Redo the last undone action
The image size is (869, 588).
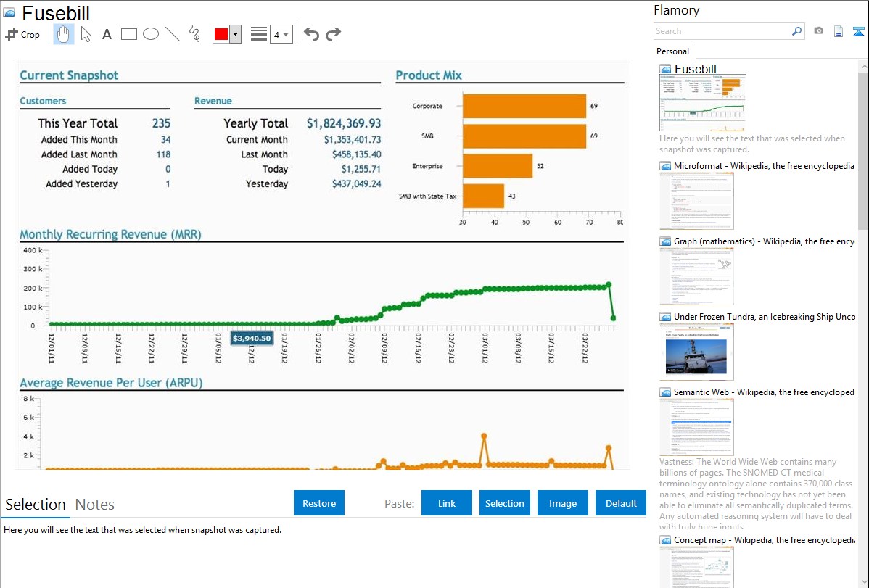click(x=333, y=34)
